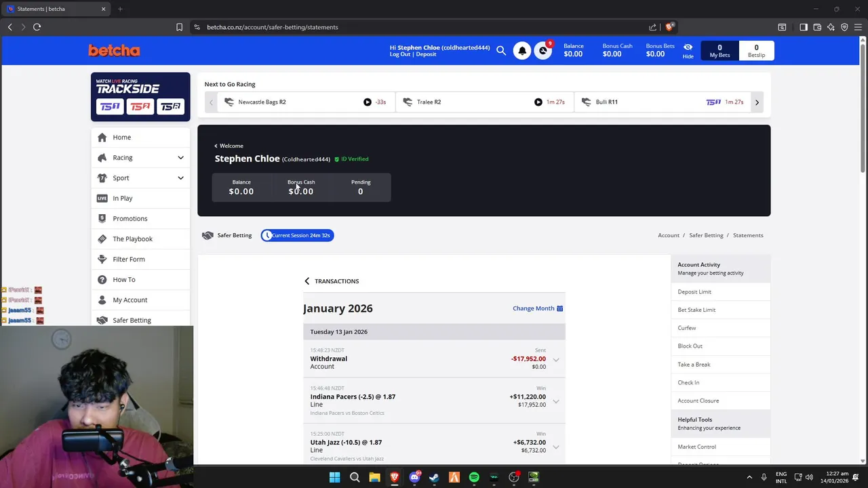This screenshot has width=868, height=488.
Task: Open Brave Shields lion icon
Action: point(669,27)
